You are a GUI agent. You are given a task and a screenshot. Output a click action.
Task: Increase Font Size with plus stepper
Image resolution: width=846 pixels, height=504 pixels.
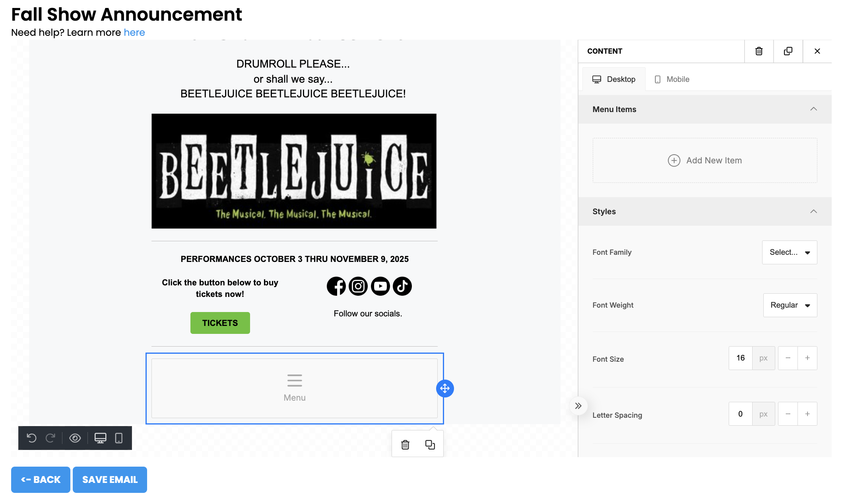(807, 358)
